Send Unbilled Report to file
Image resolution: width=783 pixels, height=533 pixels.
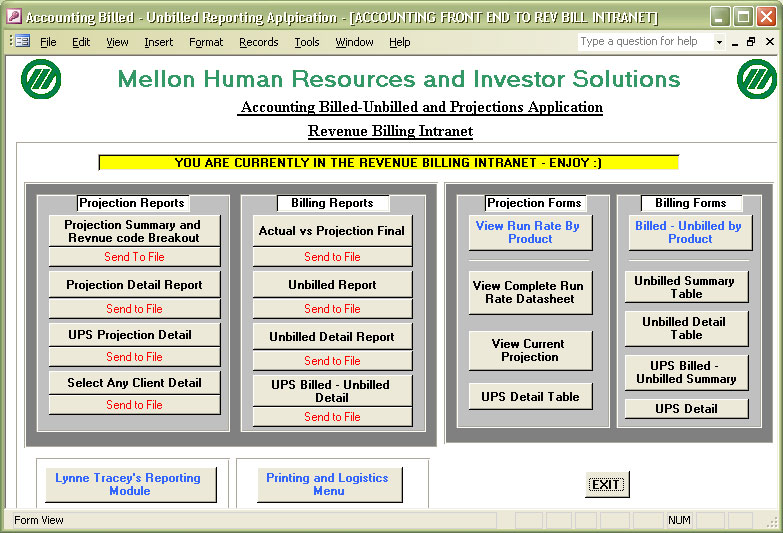point(332,309)
